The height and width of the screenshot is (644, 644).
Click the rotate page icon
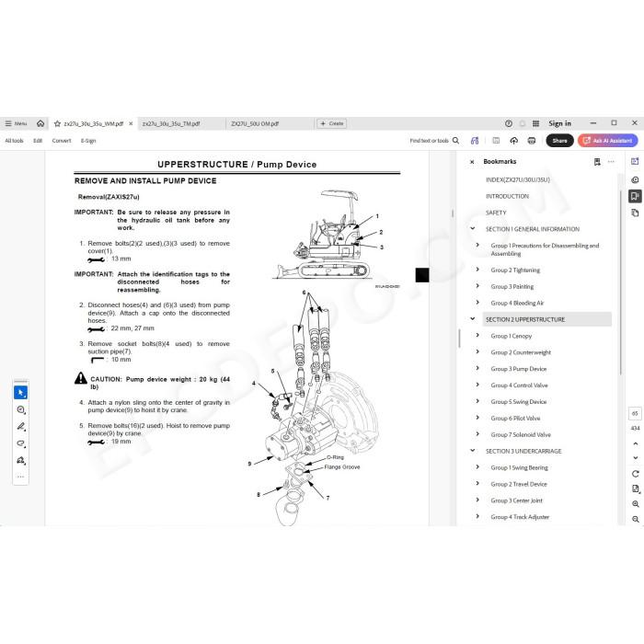[635, 474]
